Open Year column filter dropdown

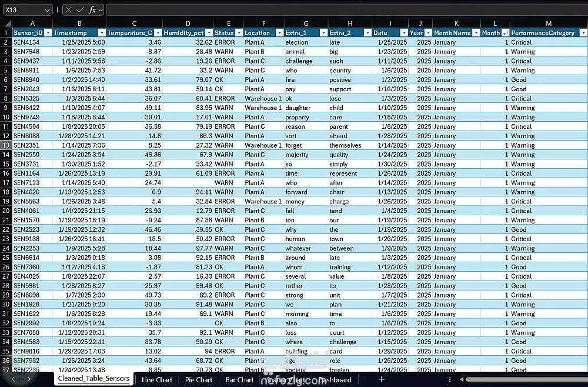tap(428, 33)
